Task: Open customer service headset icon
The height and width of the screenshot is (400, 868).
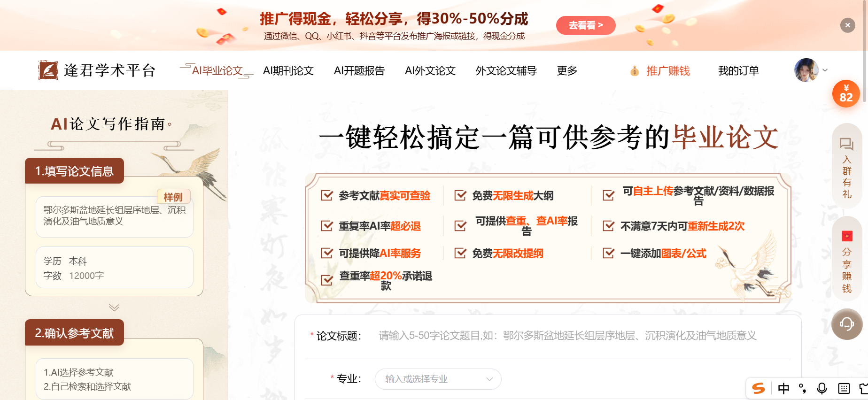Action: point(847,324)
